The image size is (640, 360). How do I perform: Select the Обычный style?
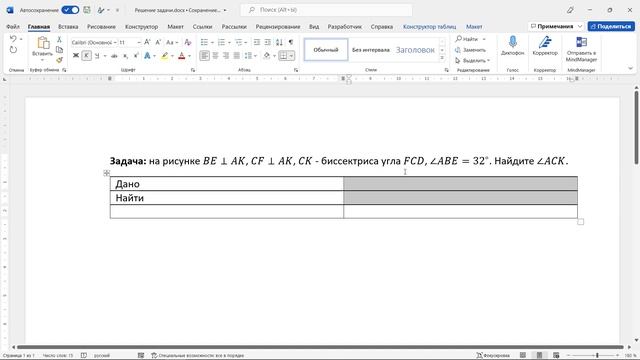326,50
